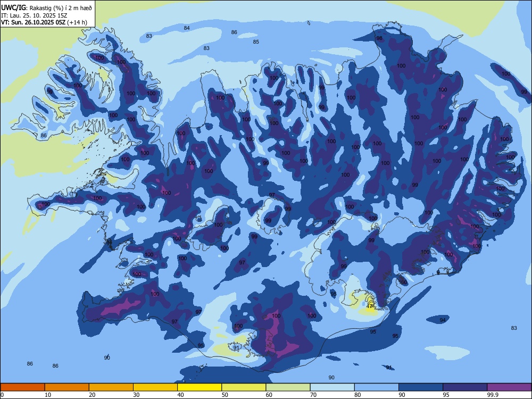Click the legend tick label "30"
Image resolution: width=532 pixels, height=399 pixels.
[136, 395]
